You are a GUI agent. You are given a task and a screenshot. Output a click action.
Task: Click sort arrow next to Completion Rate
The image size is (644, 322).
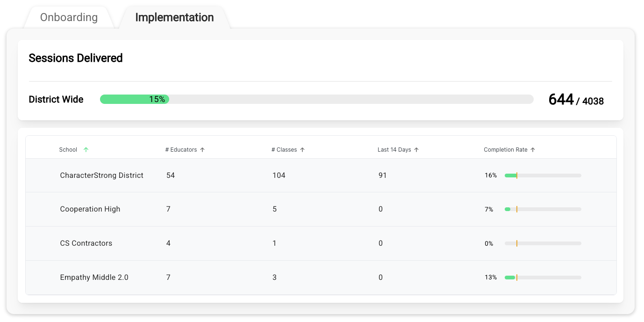(533, 150)
